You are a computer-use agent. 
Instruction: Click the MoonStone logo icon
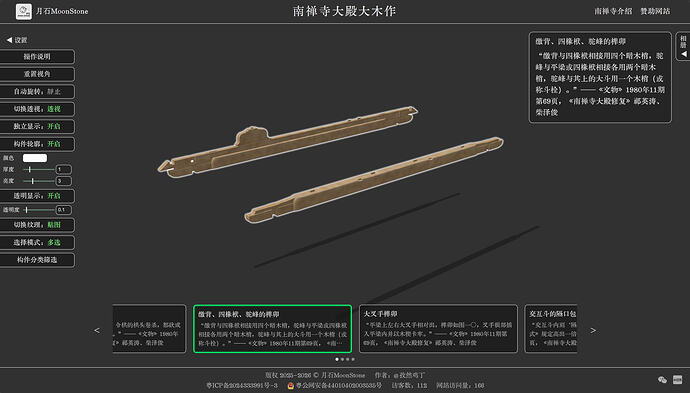[24, 11]
